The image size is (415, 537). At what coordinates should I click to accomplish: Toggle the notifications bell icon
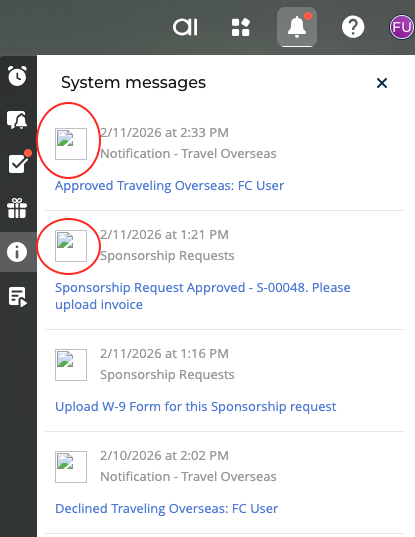tap(297, 27)
